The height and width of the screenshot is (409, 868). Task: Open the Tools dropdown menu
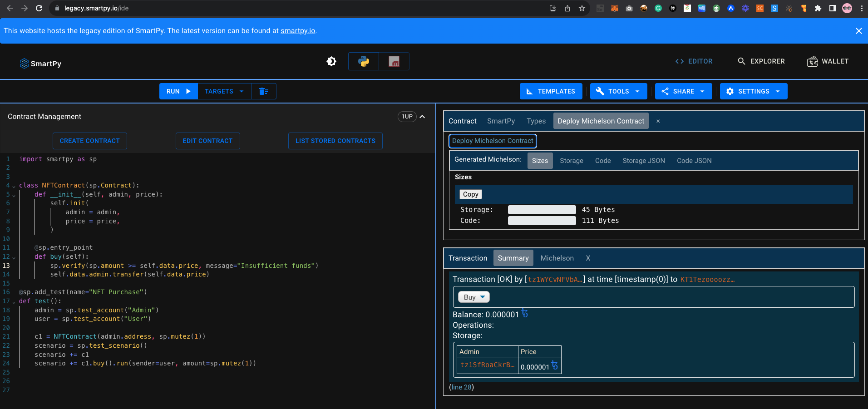click(x=619, y=91)
